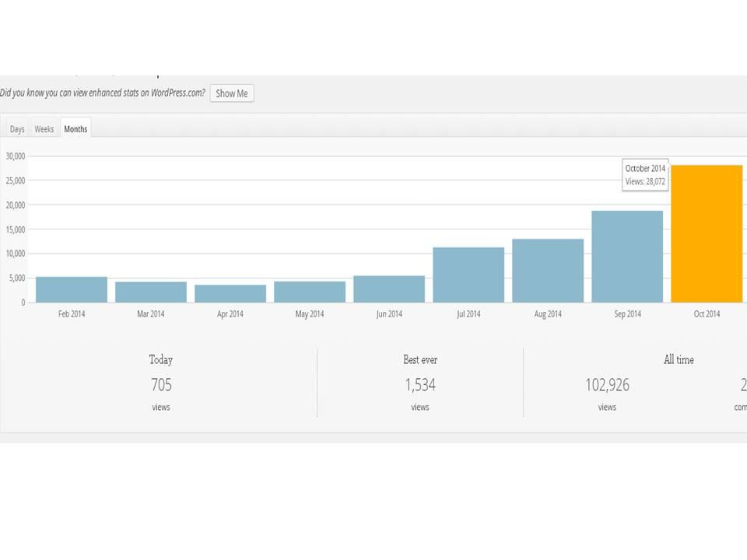Screen dimensions: 747x560
Task: Click the October 2014 views tooltip
Action: pyautogui.click(x=645, y=175)
